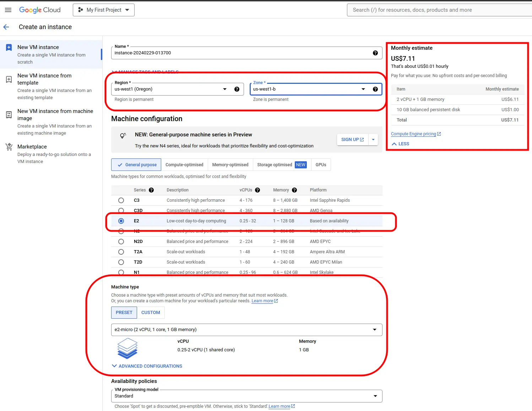This screenshot has width=532, height=411.
Task: Open help icon for Zone field
Action: click(375, 89)
